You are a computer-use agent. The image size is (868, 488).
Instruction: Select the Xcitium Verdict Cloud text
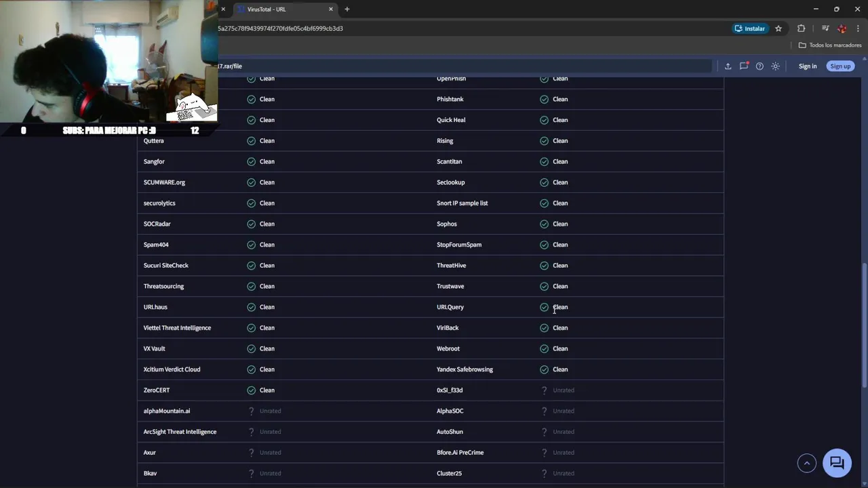(x=172, y=369)
